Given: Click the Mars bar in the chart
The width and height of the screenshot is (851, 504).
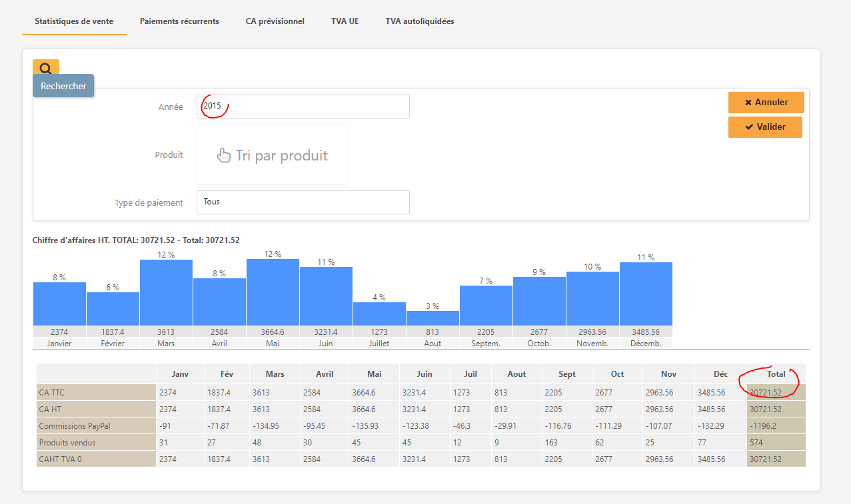Looking at the screenshot, I should tap(166, 292).
